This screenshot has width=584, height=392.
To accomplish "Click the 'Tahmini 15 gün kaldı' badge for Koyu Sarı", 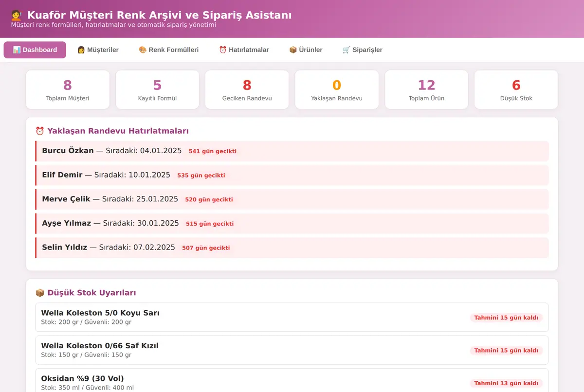I will coord(506,318).
